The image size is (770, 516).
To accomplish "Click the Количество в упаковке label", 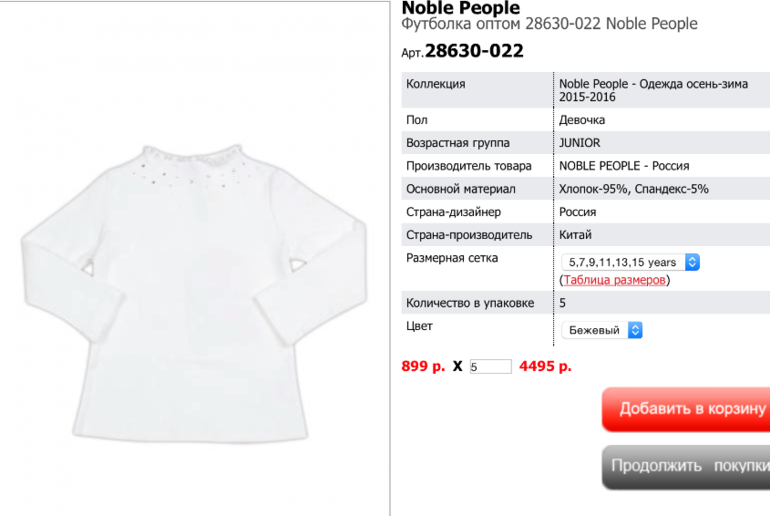I will point(470,303).
